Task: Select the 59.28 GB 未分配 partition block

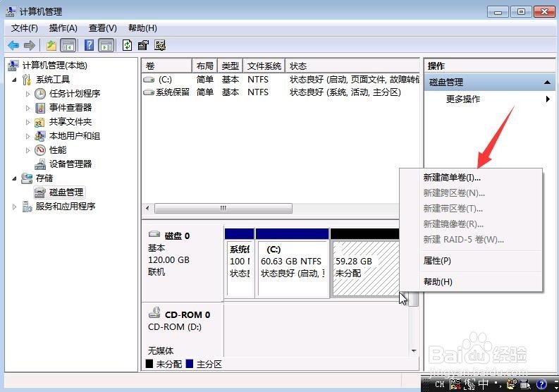Action: pos(365,269)
